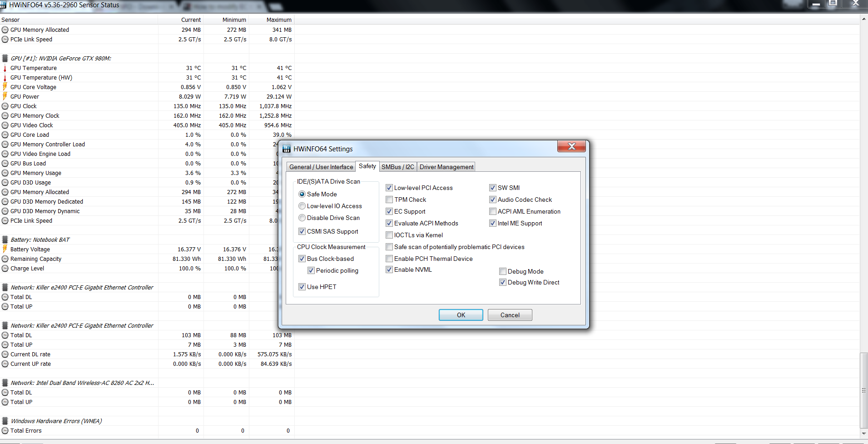Screen dimensions: 868x444
Task: Click the GPU Video Engine Load icon
Action: [x=5, y=154]
